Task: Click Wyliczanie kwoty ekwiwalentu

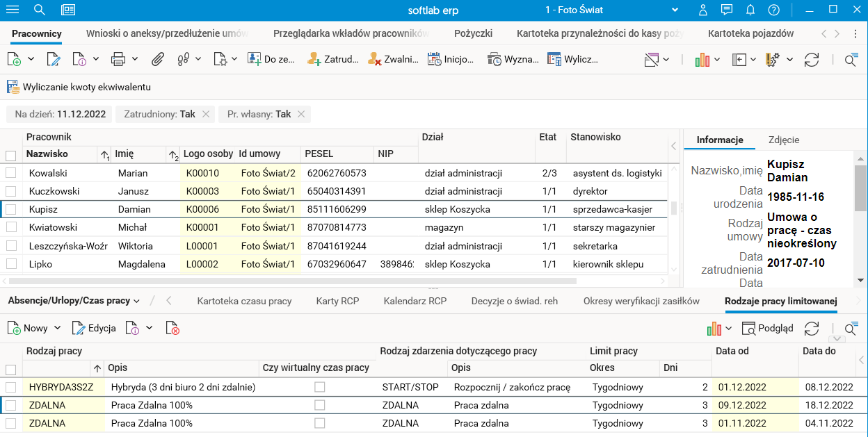Action: pyautogui.click(x=79, y=87)
